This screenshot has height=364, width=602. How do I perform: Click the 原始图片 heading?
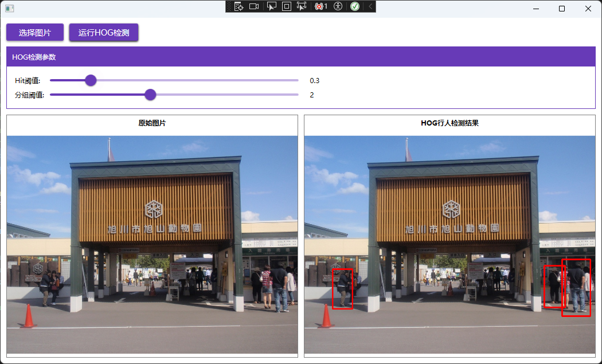pyautogui.click(x=152, y=123)
